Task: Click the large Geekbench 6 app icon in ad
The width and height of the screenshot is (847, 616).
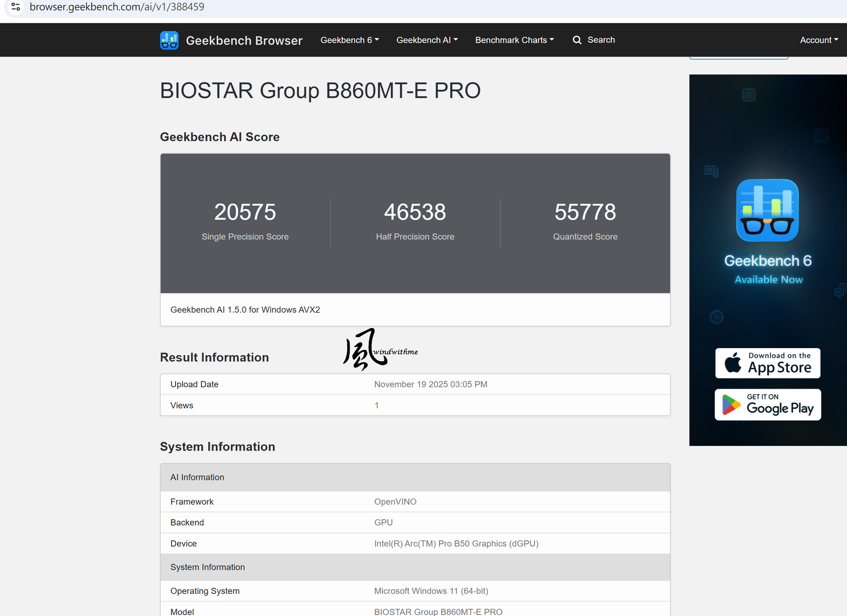Action: coord(767,210)
